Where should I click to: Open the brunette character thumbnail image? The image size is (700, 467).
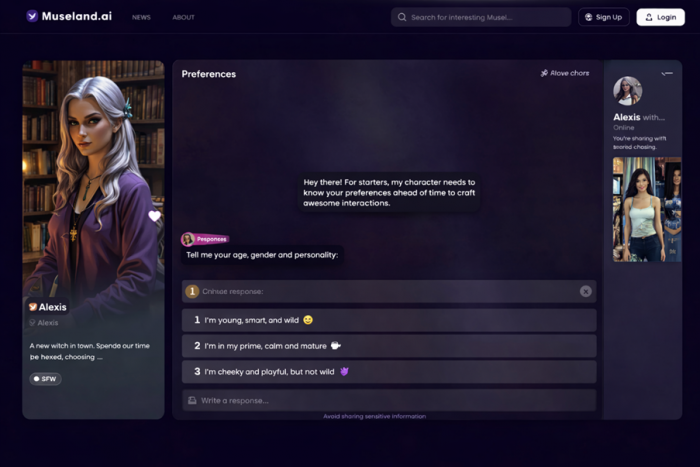647,209
